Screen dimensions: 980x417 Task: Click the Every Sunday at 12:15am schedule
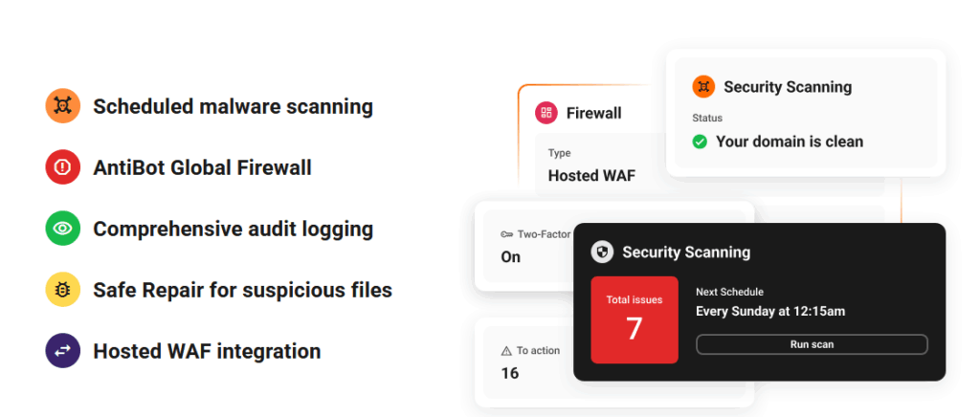tap(770, 311)
